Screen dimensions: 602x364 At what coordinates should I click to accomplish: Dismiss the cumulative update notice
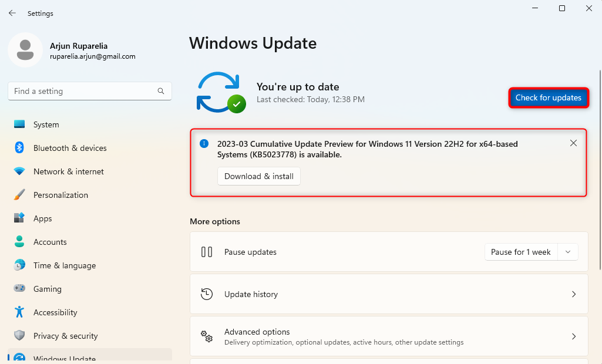point(573,143)
